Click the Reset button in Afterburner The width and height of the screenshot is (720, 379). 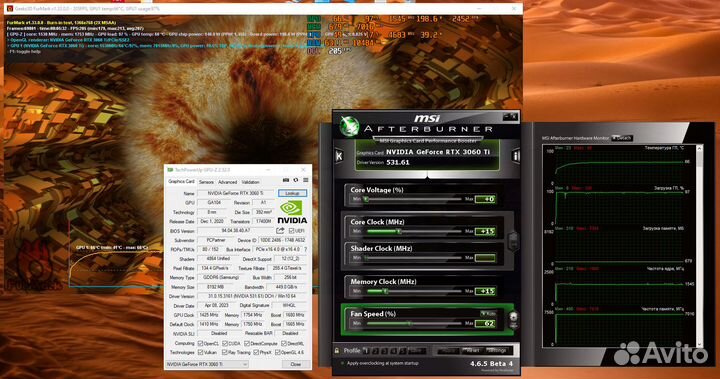472,351
